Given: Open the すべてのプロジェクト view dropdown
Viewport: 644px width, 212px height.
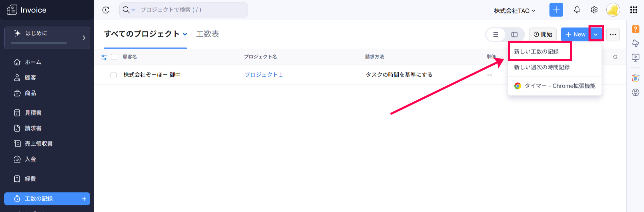Looking at the screenshot, I should (x=185, y=34).
